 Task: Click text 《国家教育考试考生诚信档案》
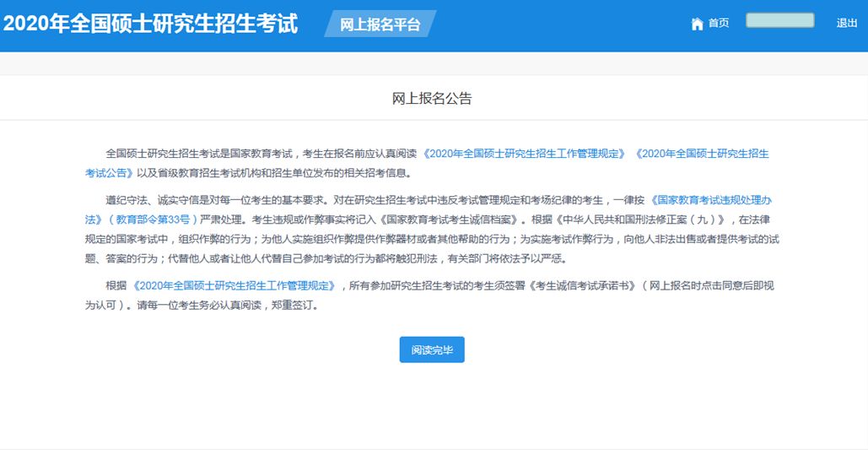pyautogui.click(x=450, y=219)
